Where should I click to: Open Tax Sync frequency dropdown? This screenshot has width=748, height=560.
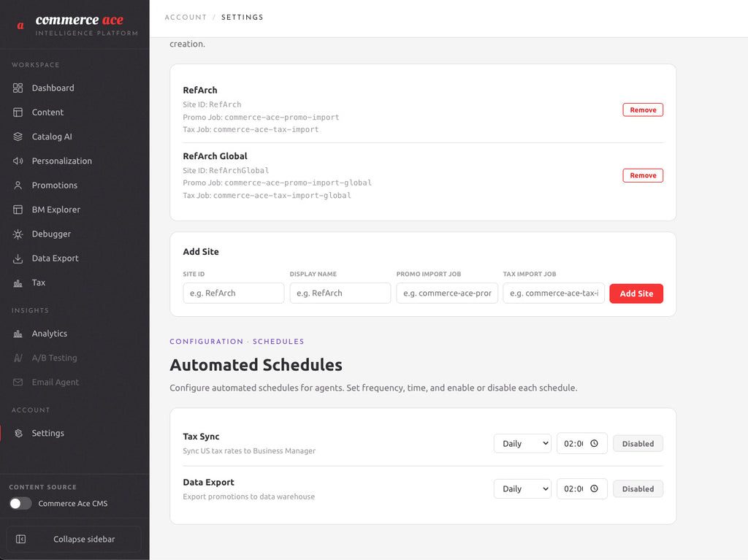tap(522, 444)
